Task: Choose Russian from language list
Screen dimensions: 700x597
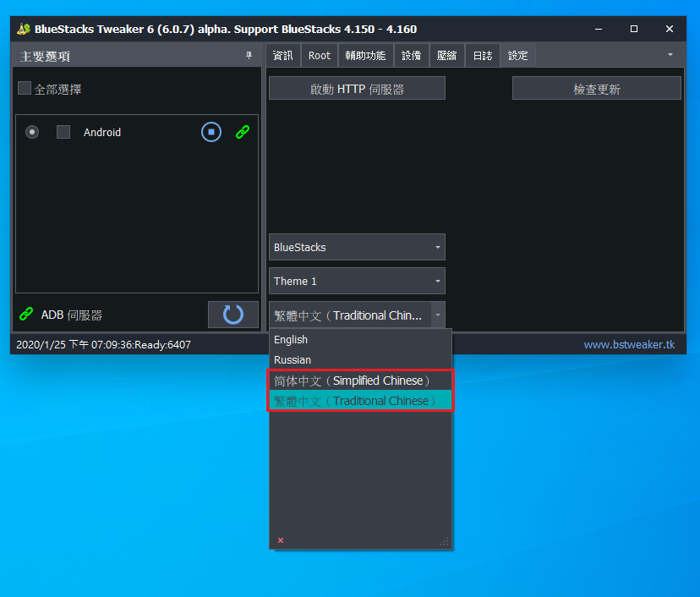Action: 360,360
